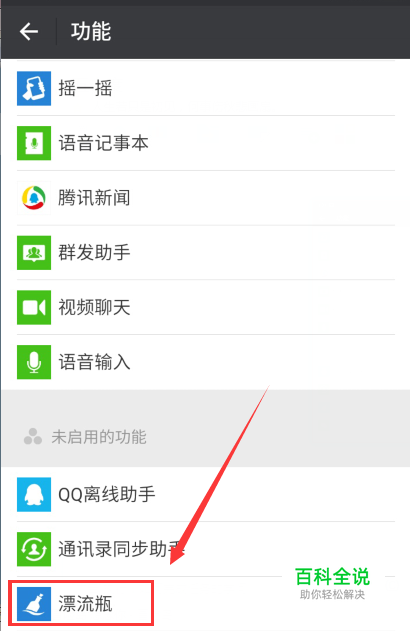410x631 pixels.
Task: Open the 视频聊天 text label
Action: (94, 307)
